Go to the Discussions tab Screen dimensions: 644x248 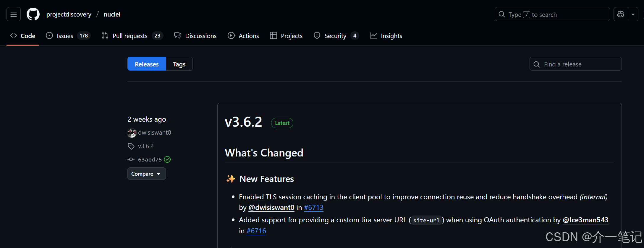[195, 36]
